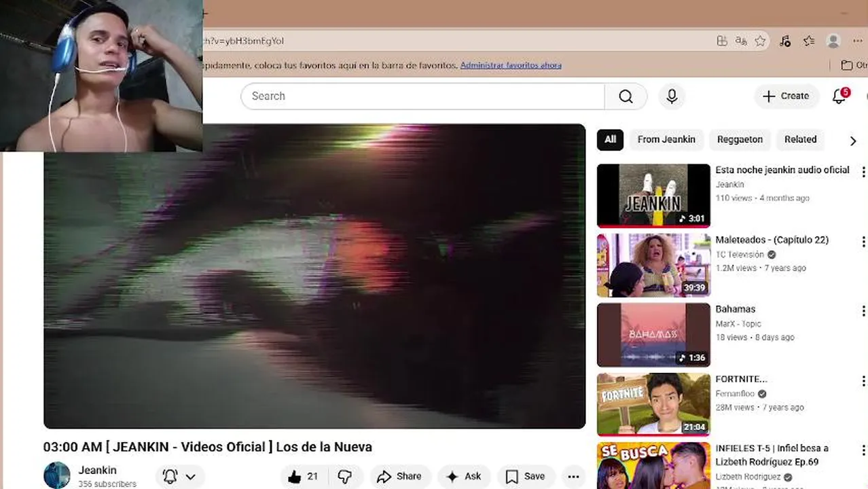Select the Related filter chip
The image size is (868, 489).
pos(800,139)
